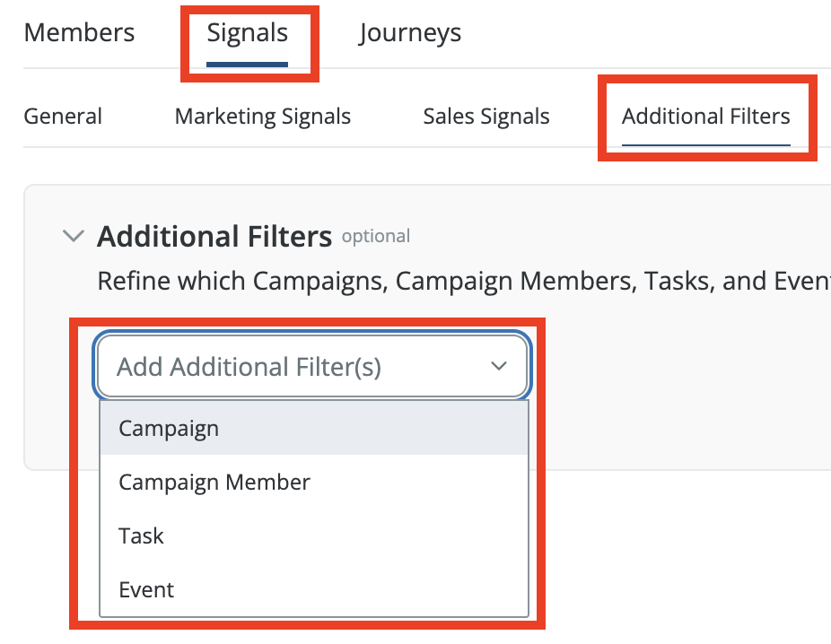Open the Signals tab
The width and height of the screenshot is (831, 644).
pos(248,34)
